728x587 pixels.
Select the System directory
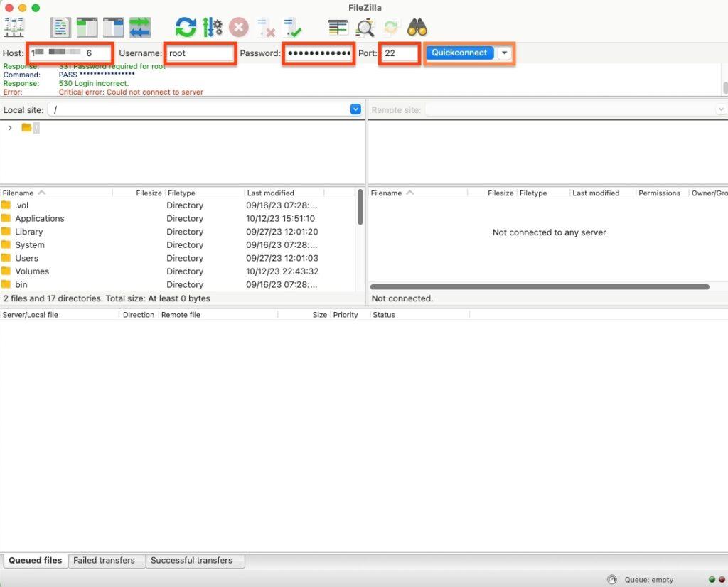(x=177, y=245)
